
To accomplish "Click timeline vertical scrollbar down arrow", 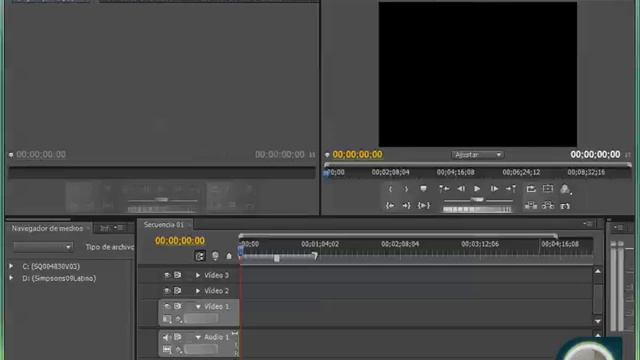I will coord(598,322).
